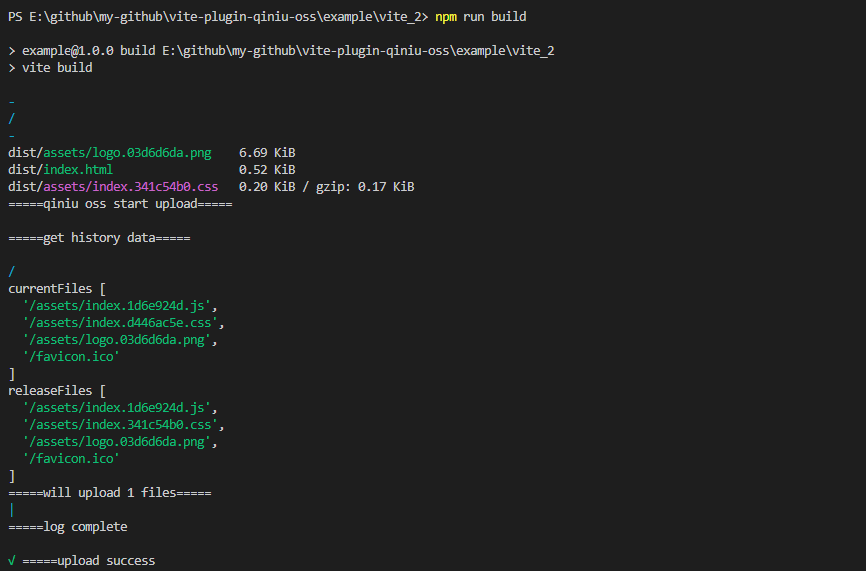The image size is (866, 571).
Task: Click the gzip: 0.17 KiB size text
Action: pyautogui.click(x=365, y=187)
